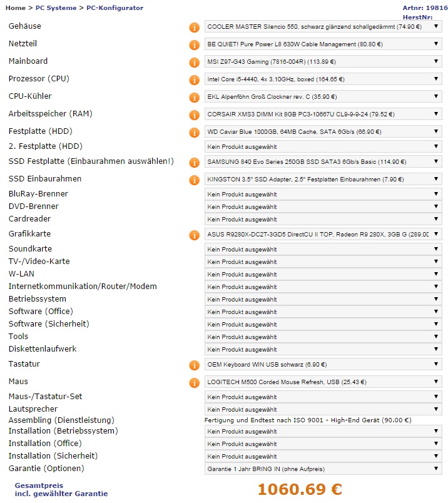Show info for Prozessor (CPU)
Viewport: 448px width, 503px height.
tap(194, 80)
